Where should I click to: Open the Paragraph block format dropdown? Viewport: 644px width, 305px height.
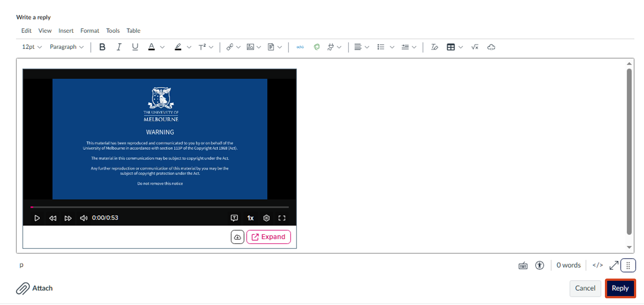coord(67,47)
